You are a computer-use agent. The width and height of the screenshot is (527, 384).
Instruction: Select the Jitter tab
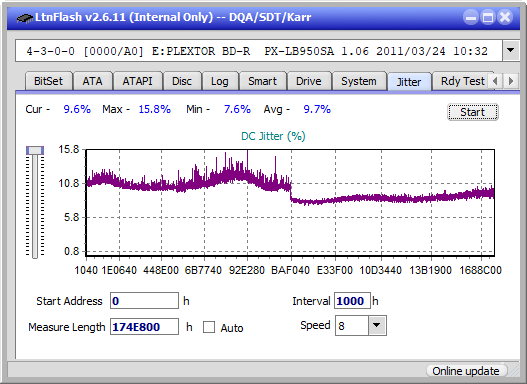409,82
